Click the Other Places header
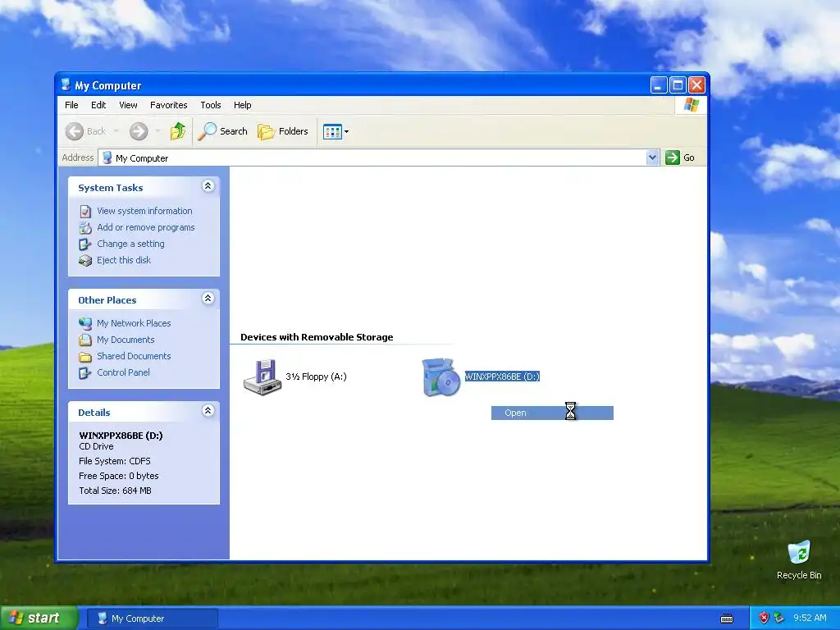Screen dimensions: 840x630 point(107,300)
